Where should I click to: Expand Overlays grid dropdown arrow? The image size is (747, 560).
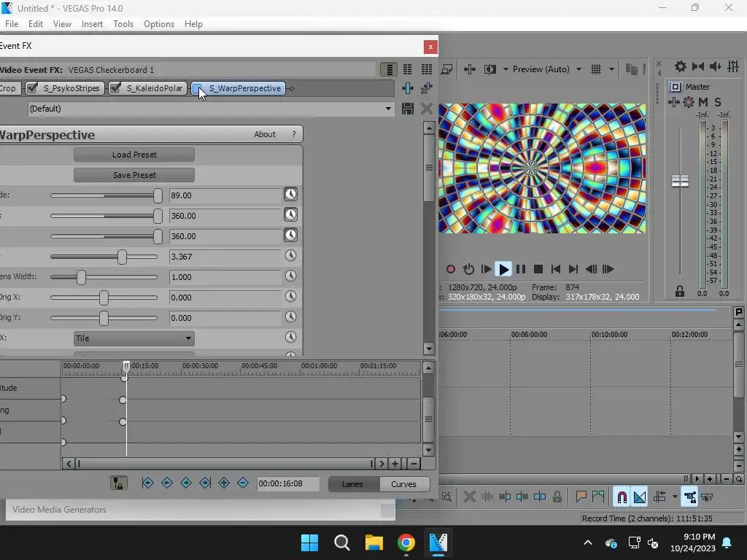pyautogui.click(x=611, y=69)
